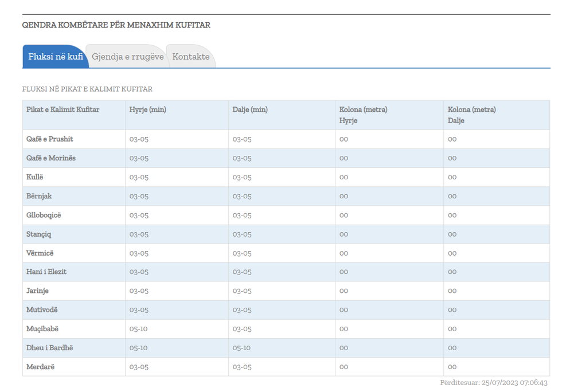Click the Qendra Kombëtare për Menaxhim Kufitar heading
562x392 pixels.
click(x=116, y=25)
